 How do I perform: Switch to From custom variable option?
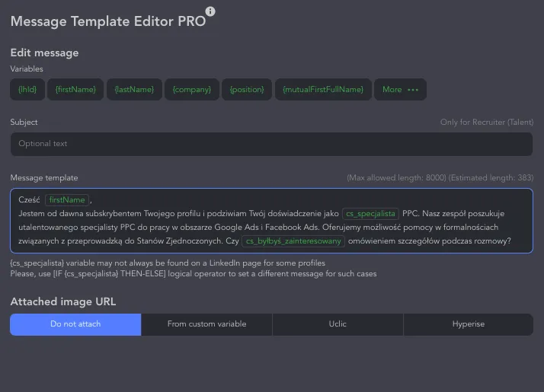coord(206,324)
